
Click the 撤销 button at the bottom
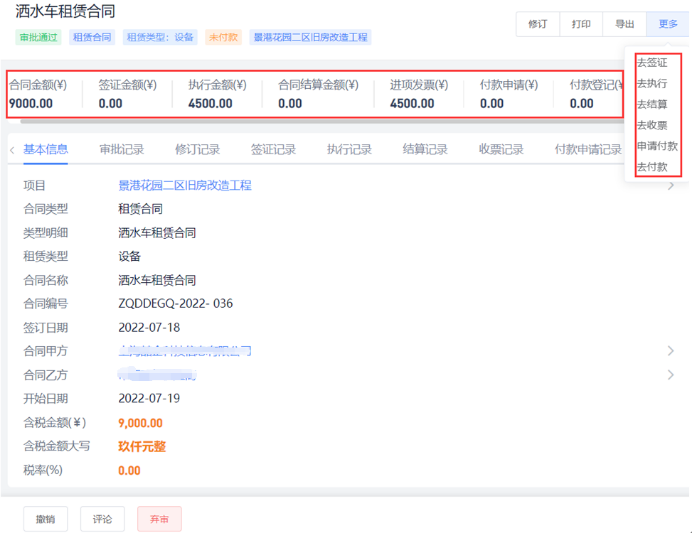(x=45, y=519)
